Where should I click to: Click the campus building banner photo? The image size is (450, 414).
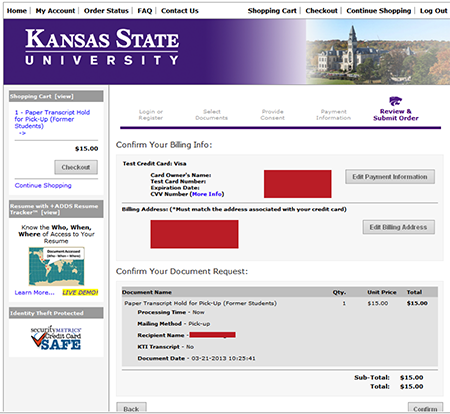tap(378, 52)
